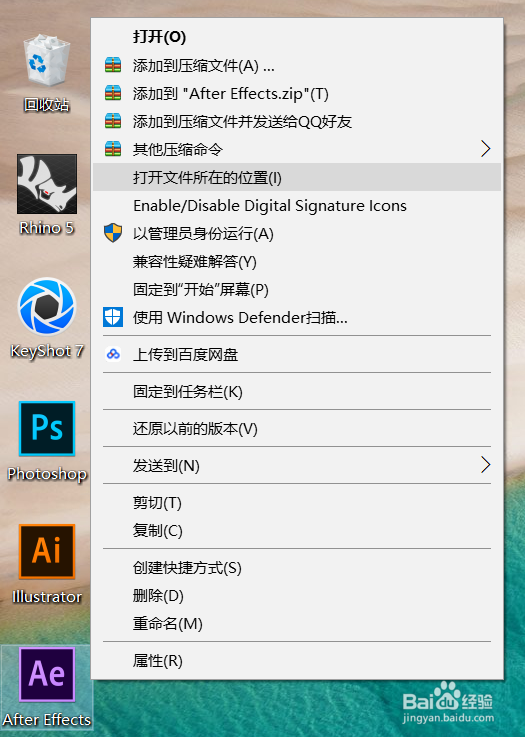Select the After Effects desktop shortcut
Screen dimensions: 525x737
tap(47, 674)
